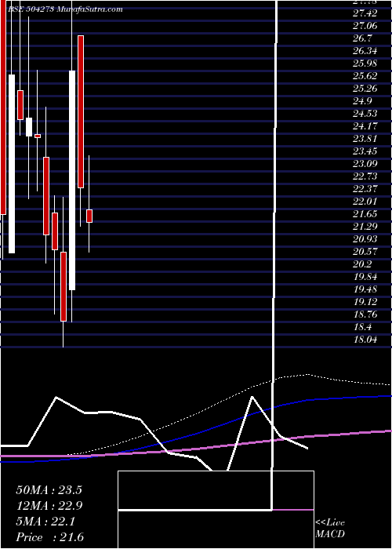Click the 19.48 price axis label
Viewport: 392px width, 549px height.
tap(365, 290)
